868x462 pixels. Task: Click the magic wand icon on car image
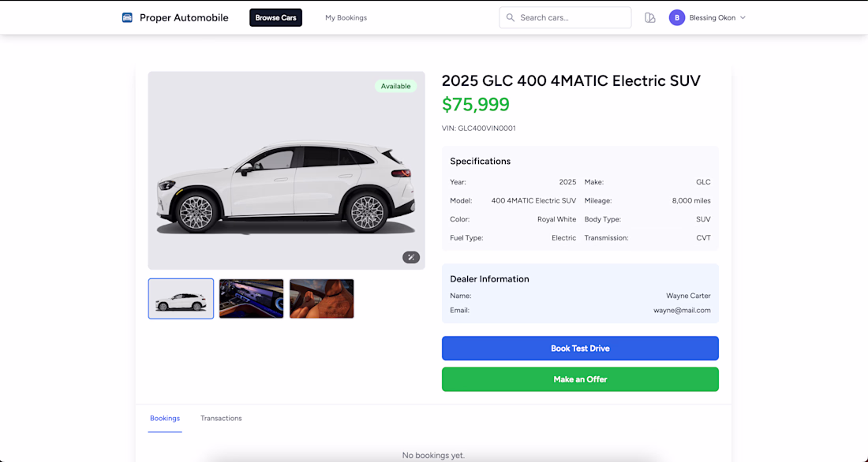pos(411,257)
